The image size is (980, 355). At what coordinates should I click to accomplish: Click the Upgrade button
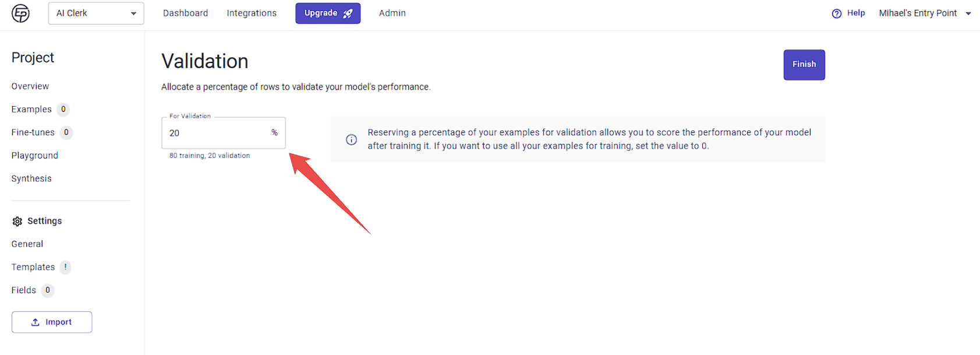328,13
